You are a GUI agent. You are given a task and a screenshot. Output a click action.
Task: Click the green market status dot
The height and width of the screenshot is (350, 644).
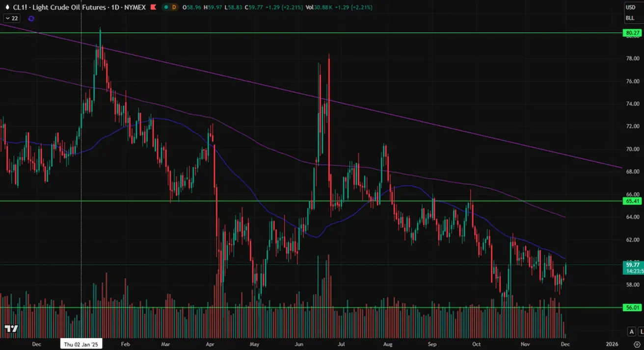(166, 7)
